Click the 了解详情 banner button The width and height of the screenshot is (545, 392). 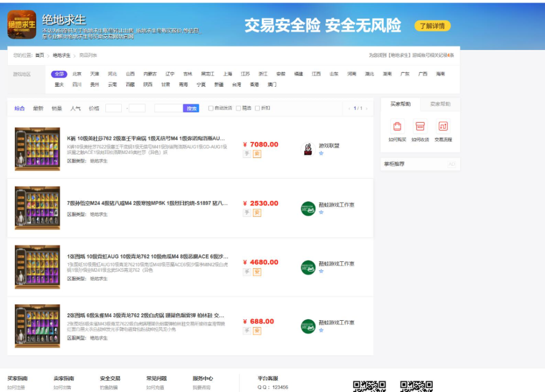[x=433, y=25]
